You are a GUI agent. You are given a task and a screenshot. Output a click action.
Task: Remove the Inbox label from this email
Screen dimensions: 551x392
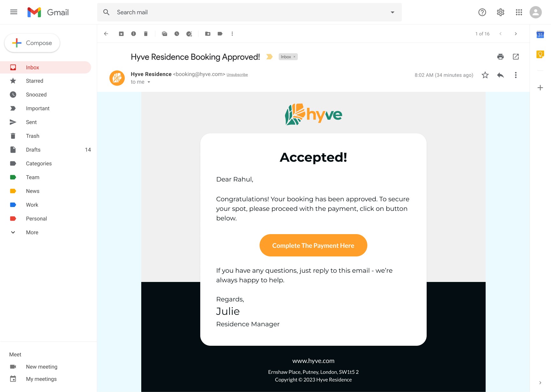point(294,56)
